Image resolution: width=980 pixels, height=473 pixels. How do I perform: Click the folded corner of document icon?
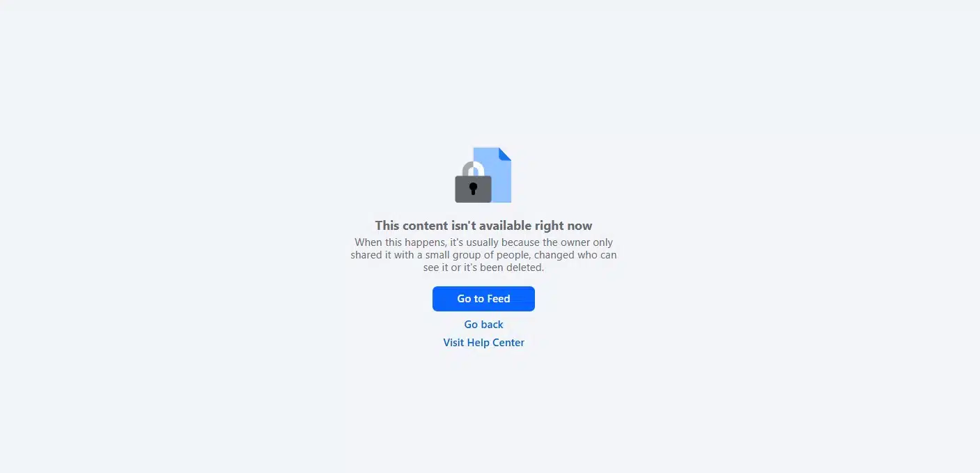tap(505, 154)
